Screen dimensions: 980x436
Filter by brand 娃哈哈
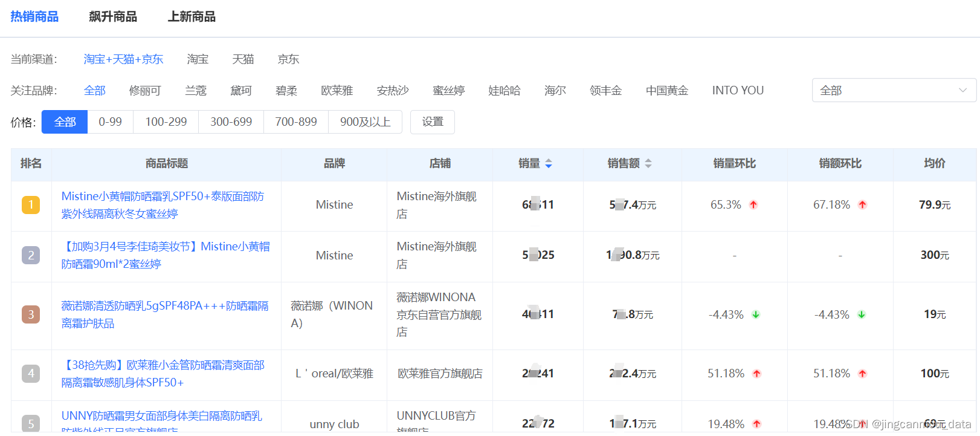click(x=505, y=91)
